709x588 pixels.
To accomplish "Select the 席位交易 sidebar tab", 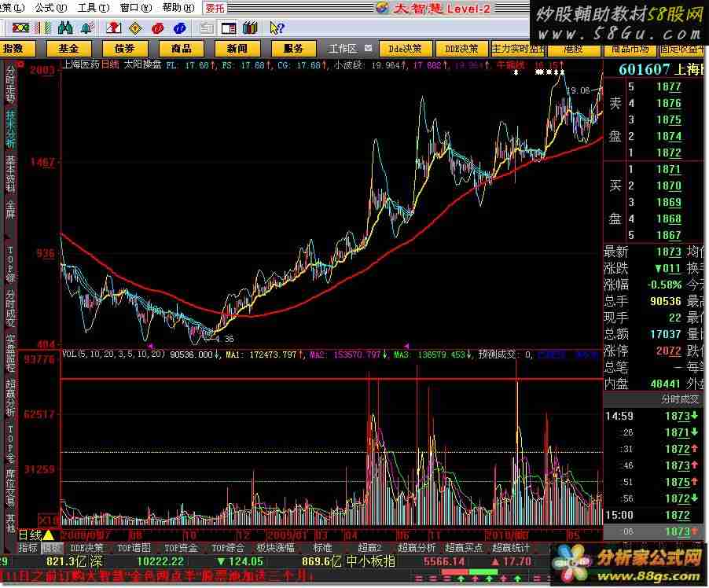I will tap(10, 487).
